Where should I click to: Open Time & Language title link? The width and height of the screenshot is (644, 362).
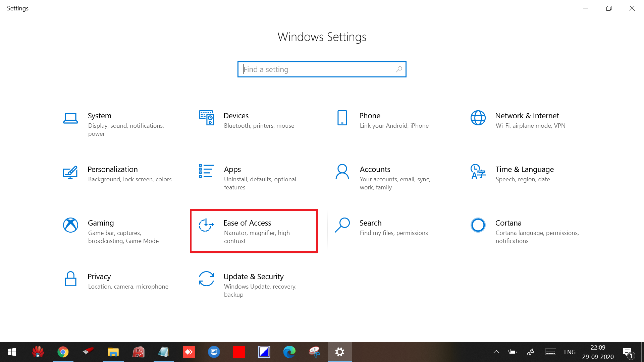pyautogui.click(x=525, y=169)
